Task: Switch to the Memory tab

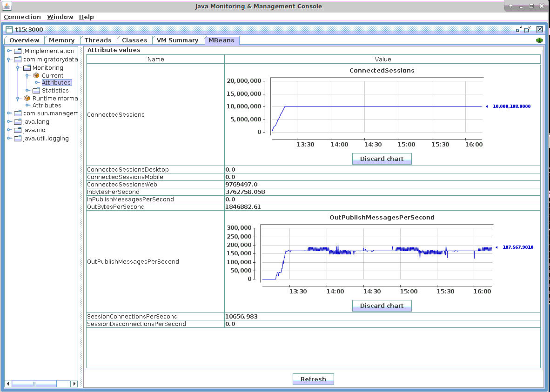Action: [62, 40]
